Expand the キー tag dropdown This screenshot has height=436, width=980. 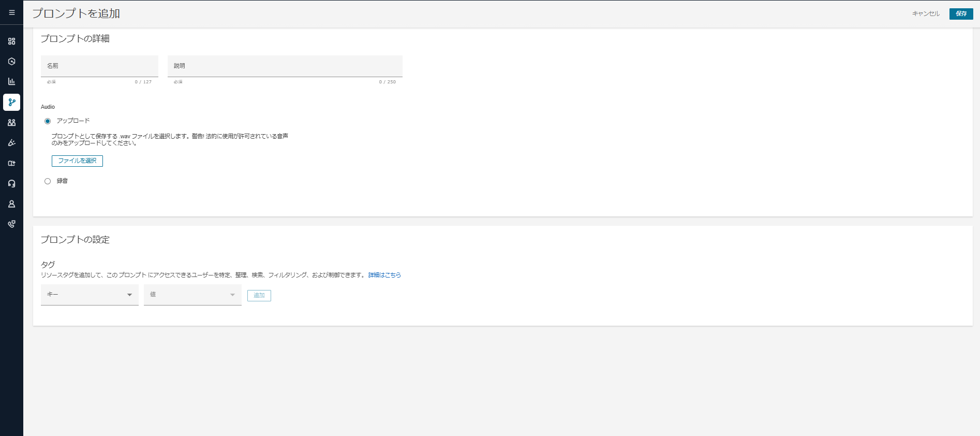tap(90, 295)
